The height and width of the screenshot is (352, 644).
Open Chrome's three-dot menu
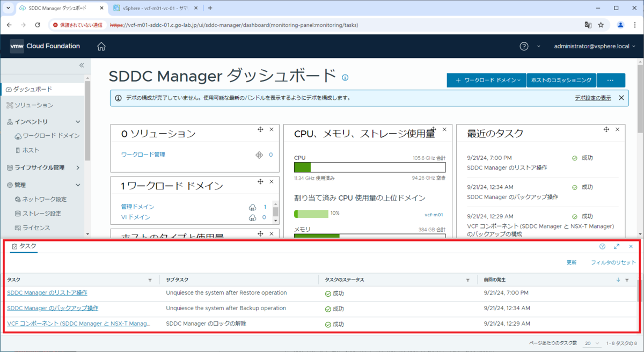(635, 25)
